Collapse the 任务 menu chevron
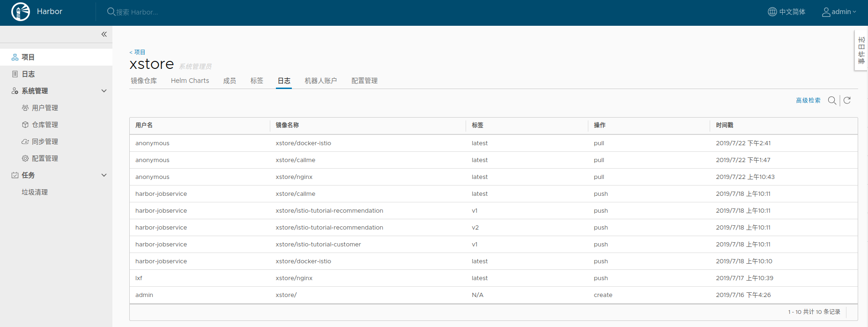This screenshot has height=327, width=868. [104, 175]
